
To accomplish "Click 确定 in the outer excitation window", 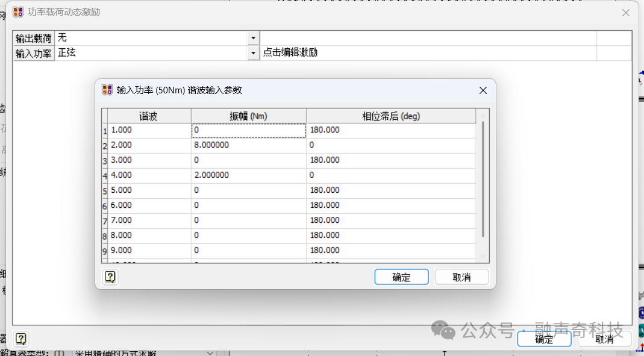I will coord(544,339).
